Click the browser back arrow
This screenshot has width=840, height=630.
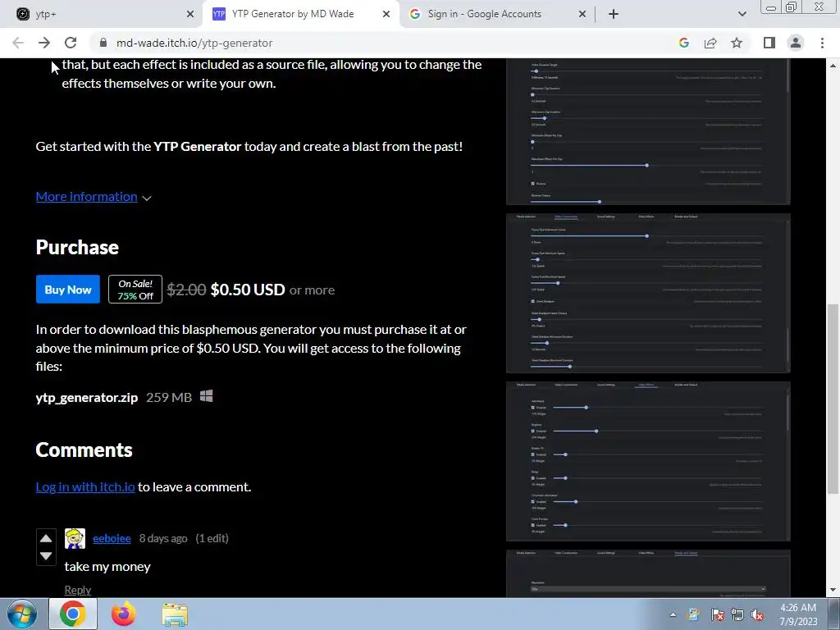pos(18,43)
